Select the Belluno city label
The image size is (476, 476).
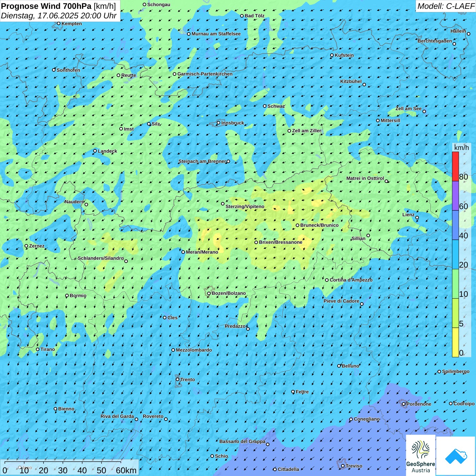coord(350,366)
